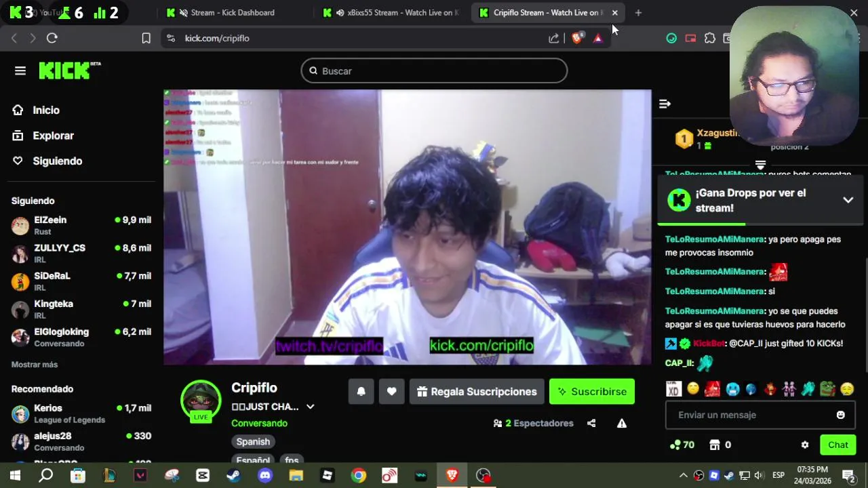Toggle follow heart for Cripiflo
Screen dimensions: 868x488
coord(391,392)
